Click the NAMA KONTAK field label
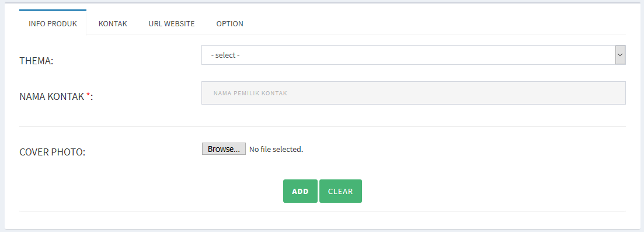This screenshot has height=232, width=644. point(56,96)
